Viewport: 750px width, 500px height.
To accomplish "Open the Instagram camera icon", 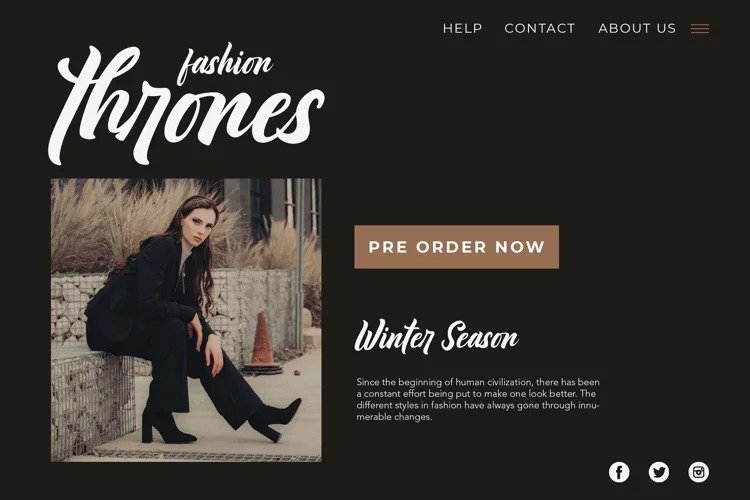I will coord(698,472).
